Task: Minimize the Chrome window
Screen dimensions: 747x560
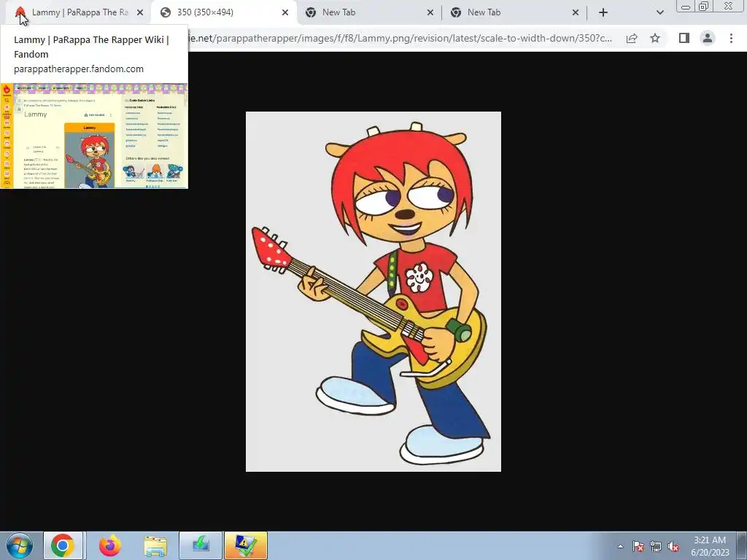Action: pyautogui.click(x=686, y=7)
